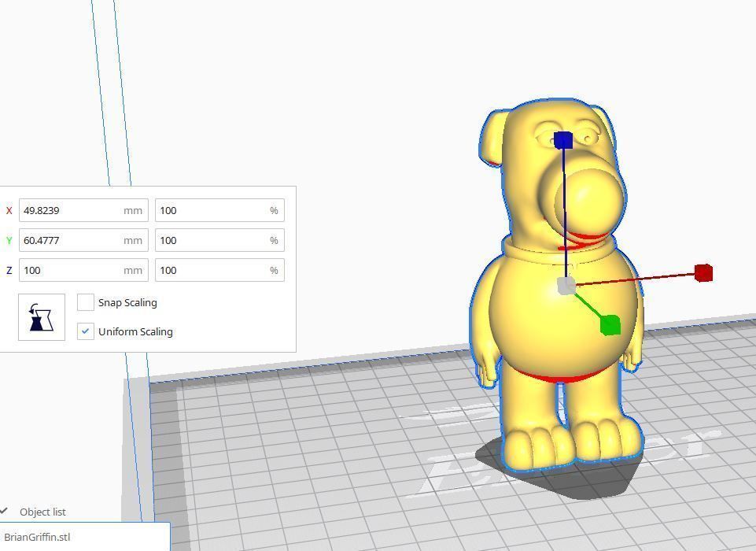Enable the Snap Scaling checkbox
The height and width of the screenshot is (551, 756).
click(x=85, y=302)
